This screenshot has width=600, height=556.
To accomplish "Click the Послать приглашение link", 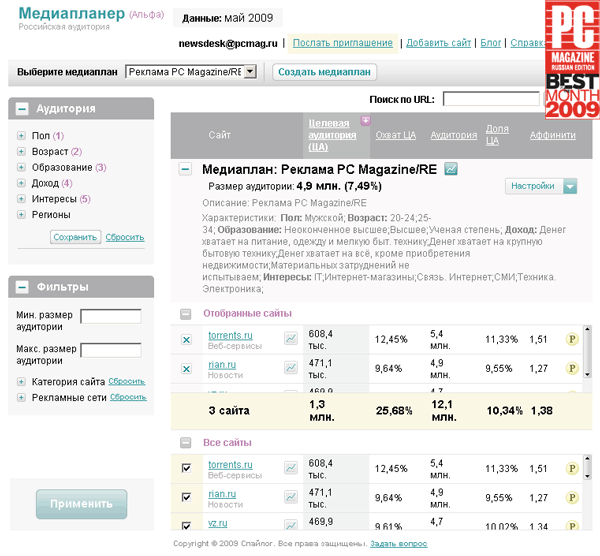I will pyautogui.click(x=343, y=43).
